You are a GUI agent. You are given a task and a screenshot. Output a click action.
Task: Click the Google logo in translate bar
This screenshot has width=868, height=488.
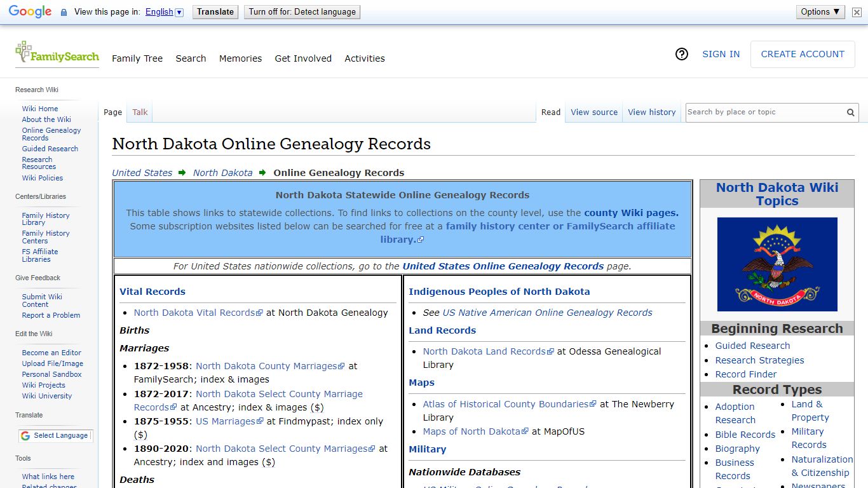pos(31,12)
